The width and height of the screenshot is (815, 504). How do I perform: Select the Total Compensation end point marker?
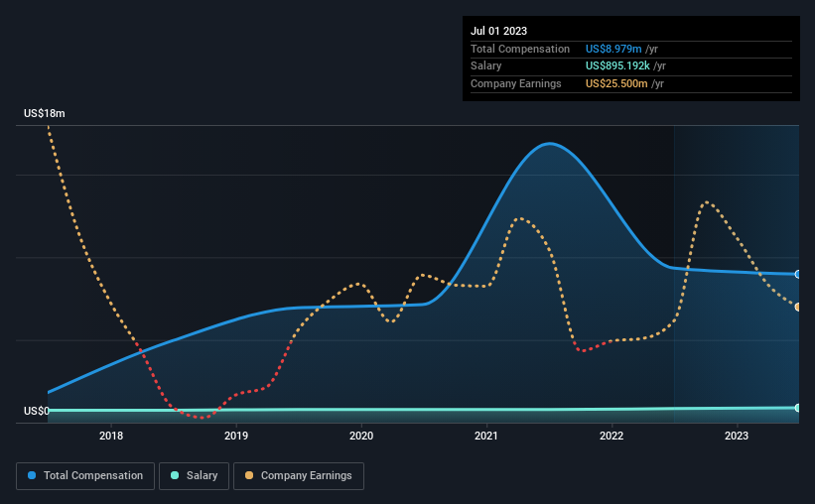click(x=798, y=275)
